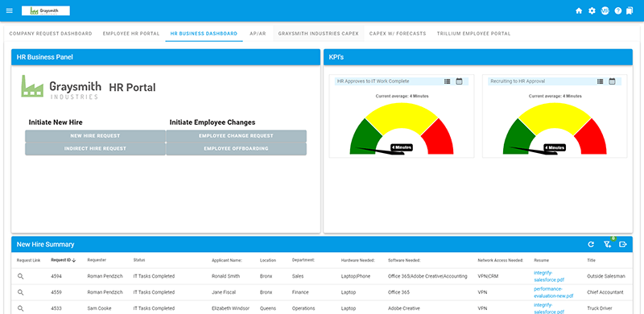Image resolution: width=644 pixels, height=314 pixels.
Task: Open the AP/AR tab
Action: coord(258,34)
